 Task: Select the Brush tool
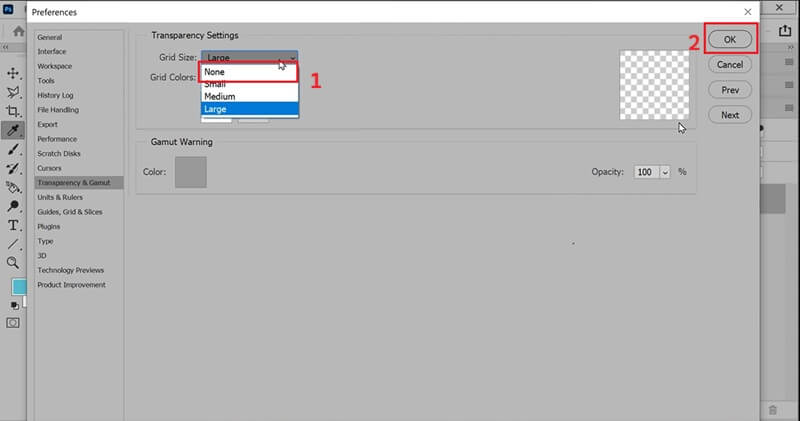pyautogui.click(x=13, y=149)
